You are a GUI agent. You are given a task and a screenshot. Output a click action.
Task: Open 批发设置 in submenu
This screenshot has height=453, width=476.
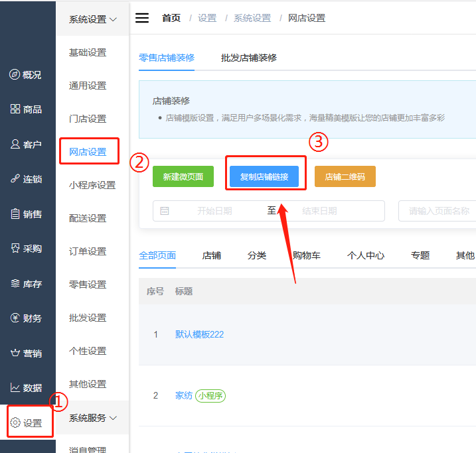click(88, 318)
